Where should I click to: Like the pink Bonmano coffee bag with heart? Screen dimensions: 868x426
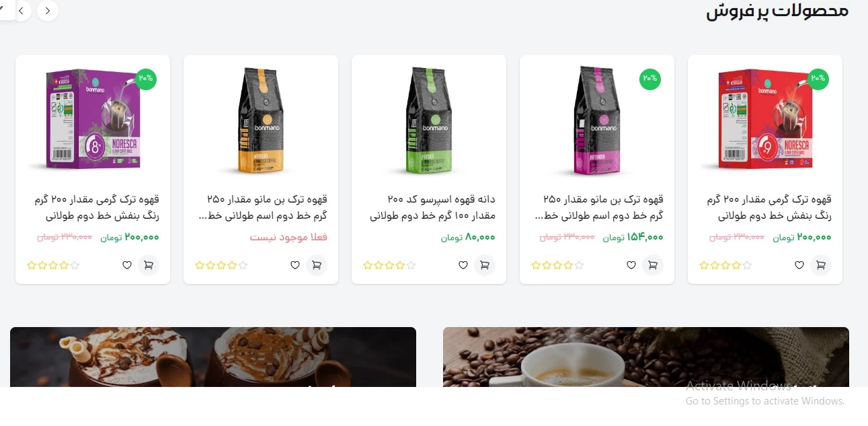pos(631,265)
